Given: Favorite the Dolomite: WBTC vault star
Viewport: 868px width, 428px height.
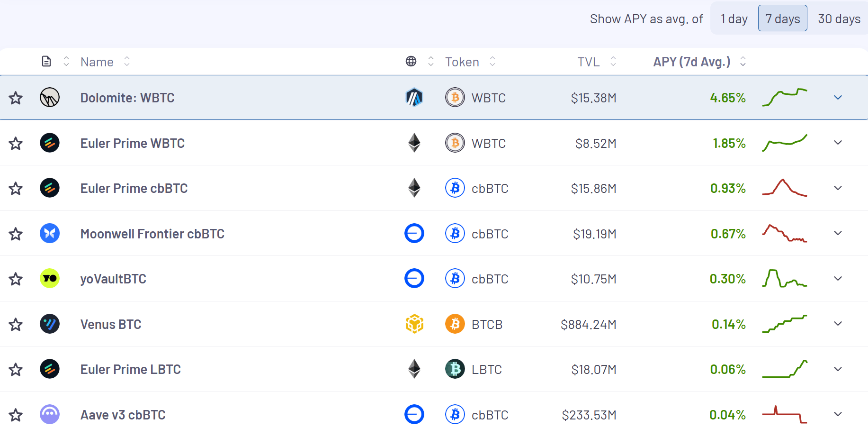Looking at the screenshot, I should tap(16, 98).
